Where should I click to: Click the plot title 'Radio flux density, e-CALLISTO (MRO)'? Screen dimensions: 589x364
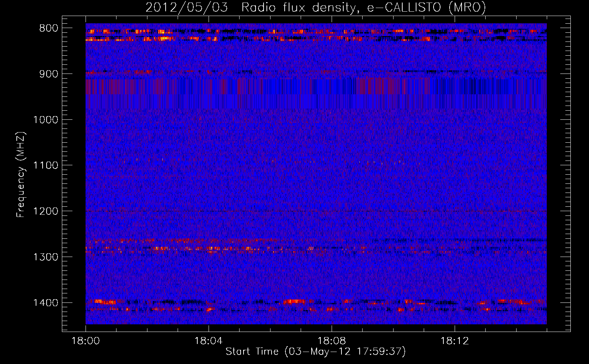coord(364,7)
